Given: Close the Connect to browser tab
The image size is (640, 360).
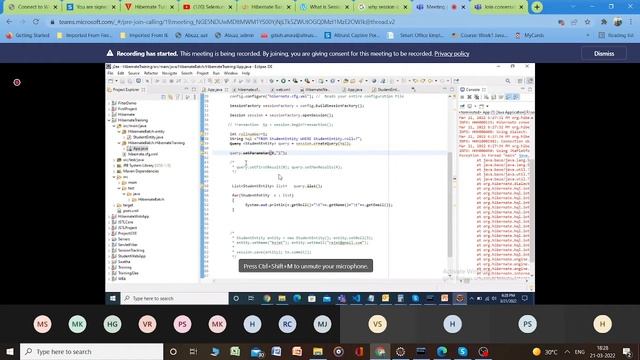Looking at the screenshot, I should (55, 7).
